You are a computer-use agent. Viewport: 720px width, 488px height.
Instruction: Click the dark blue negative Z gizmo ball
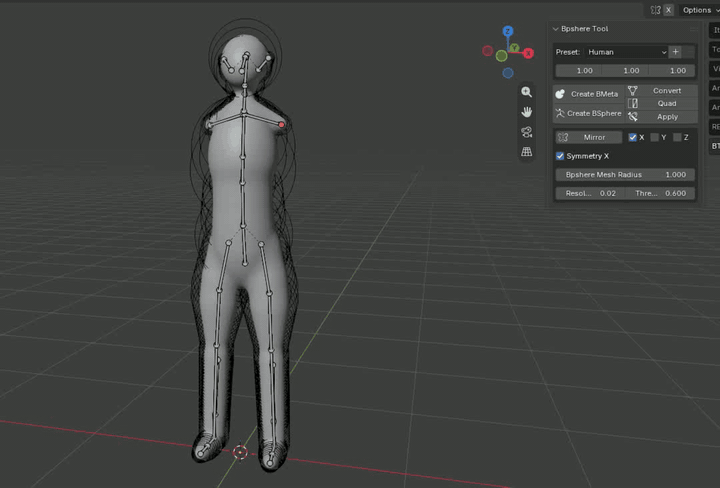click(x=508, y=73)
